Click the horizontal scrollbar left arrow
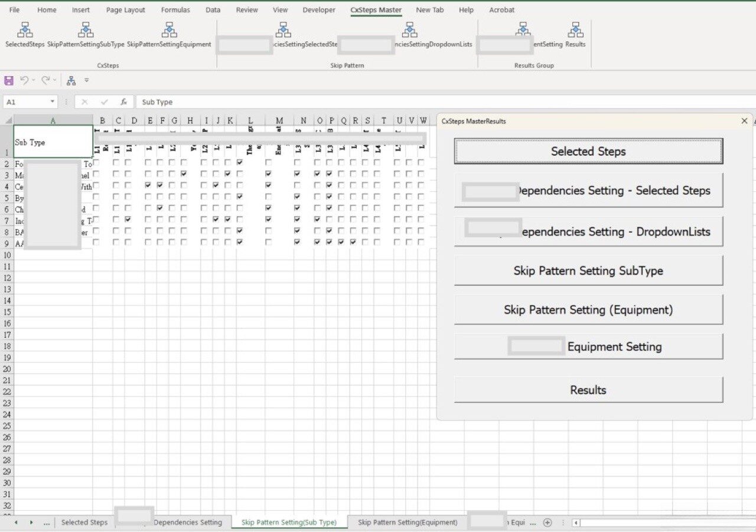The height and width of the screenshot is (532, 756). tap(576, 523)
